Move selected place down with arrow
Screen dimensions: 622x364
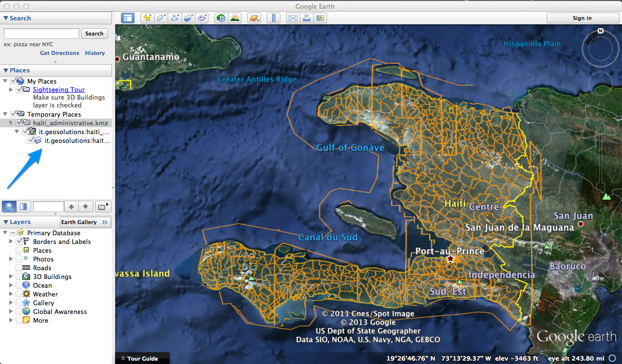(86, 207)
